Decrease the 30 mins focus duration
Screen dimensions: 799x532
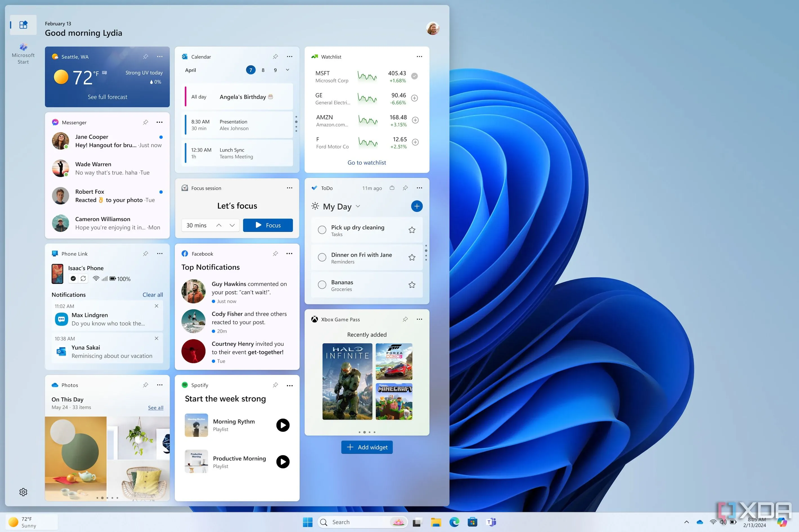[232, 225]
